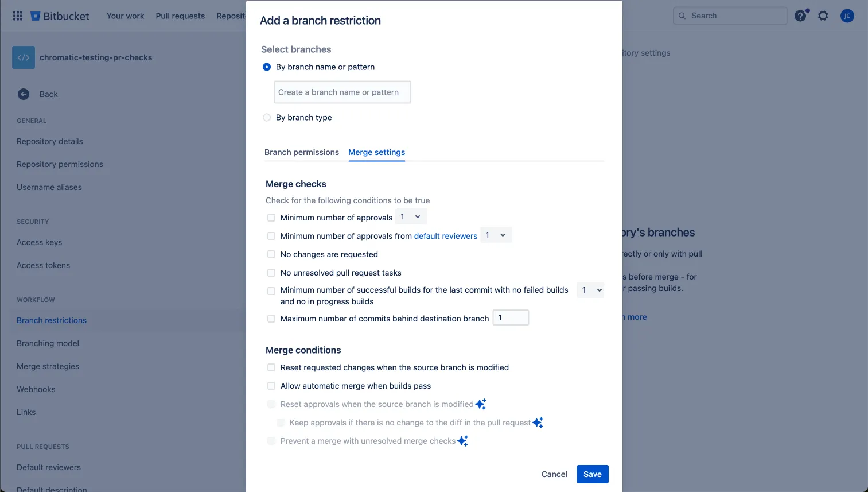Click the branch name or pattern field
Viewport: 868px width, 492px height.
click(342, 92)
